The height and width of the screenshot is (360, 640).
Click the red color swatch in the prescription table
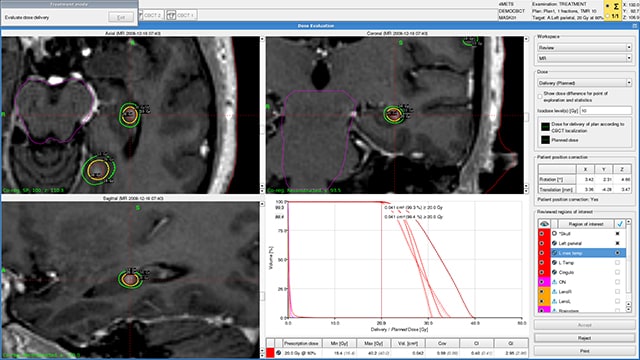270,353
